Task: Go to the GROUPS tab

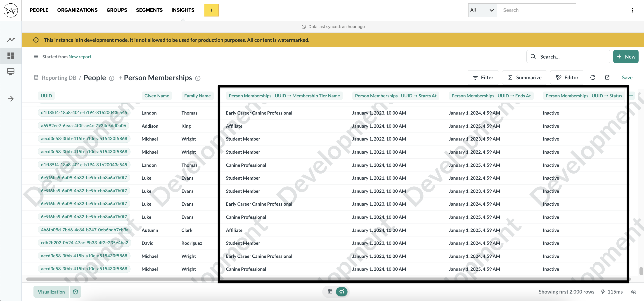Action: click(117, 10)
